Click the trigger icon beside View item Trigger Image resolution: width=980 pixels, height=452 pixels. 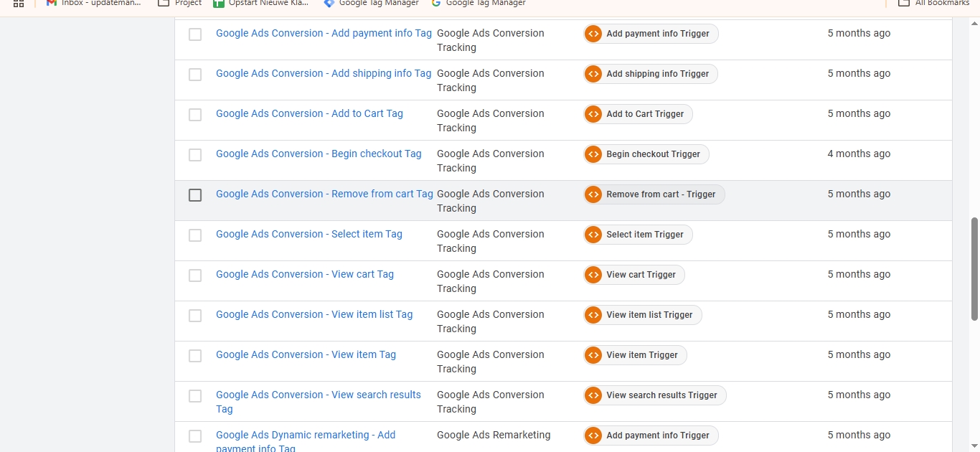click(x=593, y=355)
